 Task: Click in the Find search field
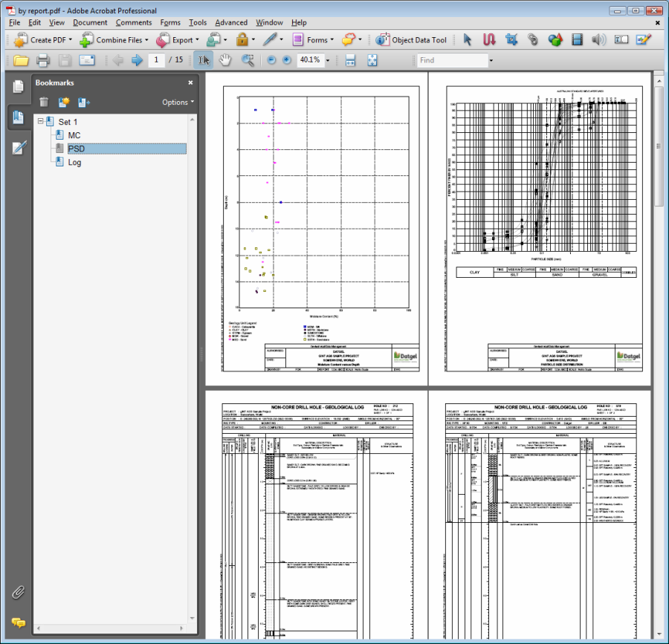(x=450, y=60)
